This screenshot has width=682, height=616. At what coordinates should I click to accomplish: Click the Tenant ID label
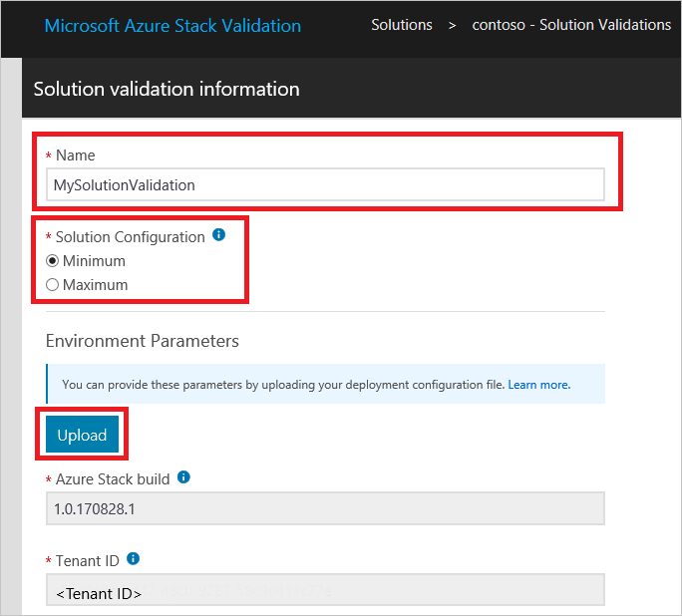click(x=88, y=561)
